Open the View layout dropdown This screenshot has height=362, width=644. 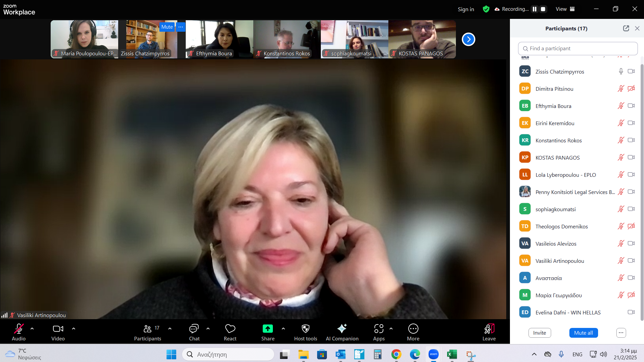coord(565,9)
